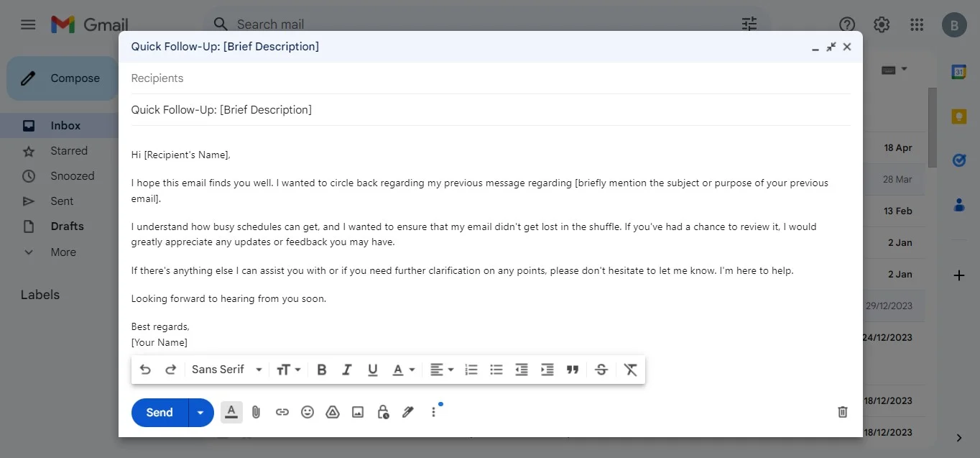Toggle bold formatting in the compose toolbar
Viewport: 980px width, 458px height.
coord(321,369)
